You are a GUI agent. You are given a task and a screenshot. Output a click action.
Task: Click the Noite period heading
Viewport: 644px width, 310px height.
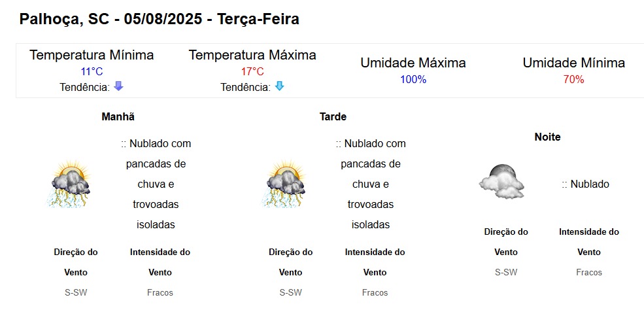[x=547, y=137]
